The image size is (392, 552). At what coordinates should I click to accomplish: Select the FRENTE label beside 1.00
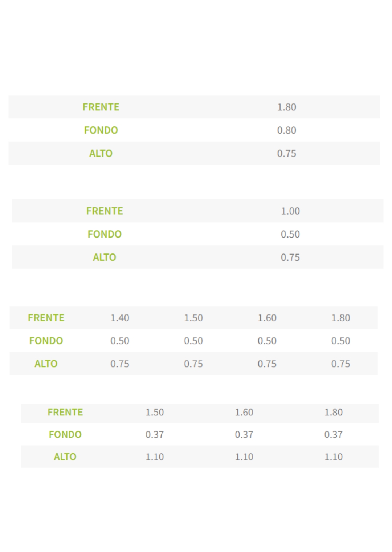105,211
